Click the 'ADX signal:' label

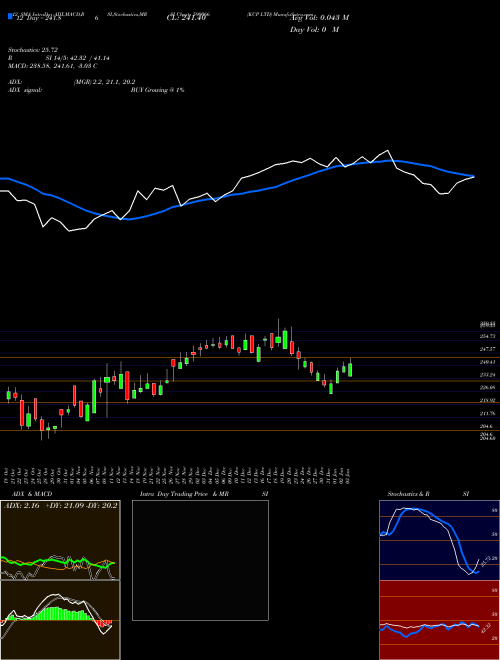point(25,90)
